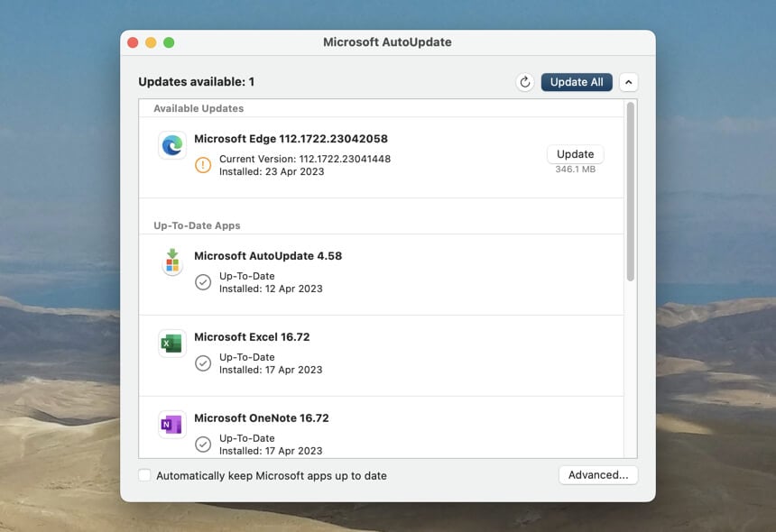The image size is (776, 532).
Task: Enable automatically keep Microsoft apps up to date
Action: coord(145,475)
